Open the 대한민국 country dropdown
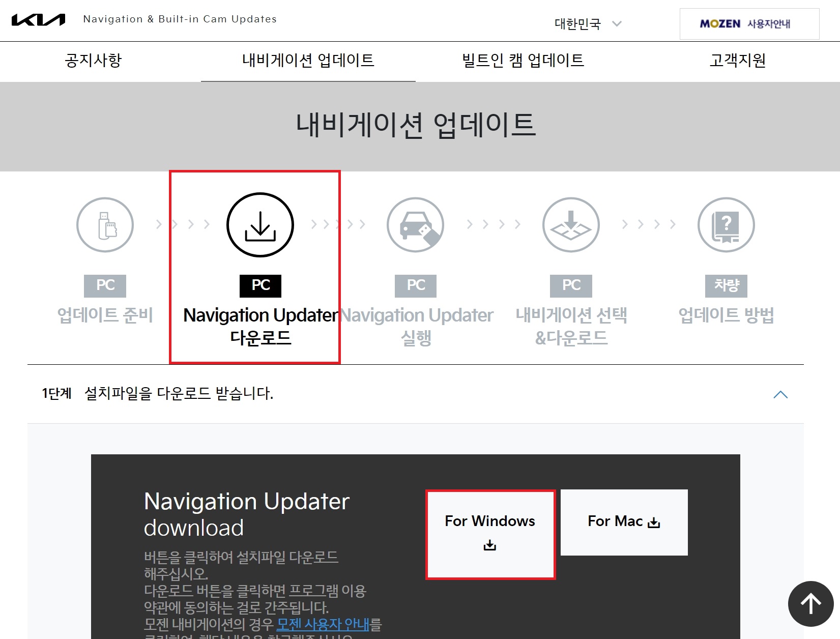This screenshot has width=840, height=639. [x=588, y=23]
